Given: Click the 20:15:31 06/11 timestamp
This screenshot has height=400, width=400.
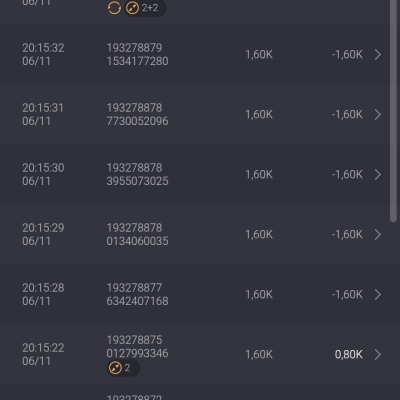Looking at the screenshot, I should click(x=43, y=115).
